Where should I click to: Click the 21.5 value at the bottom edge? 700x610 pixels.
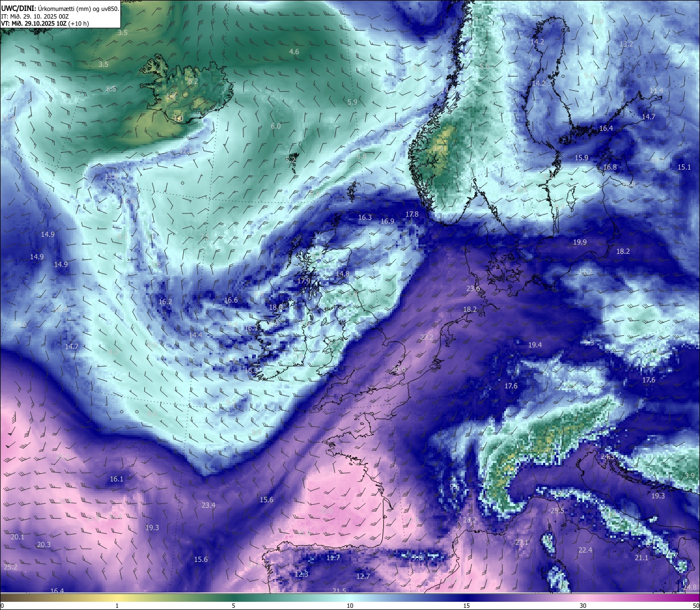339,591
